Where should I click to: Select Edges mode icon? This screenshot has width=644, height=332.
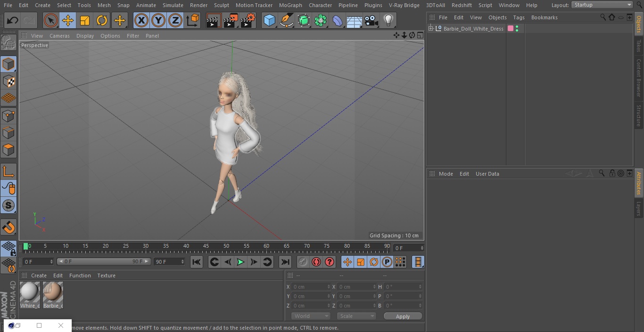tap(8, 133)
